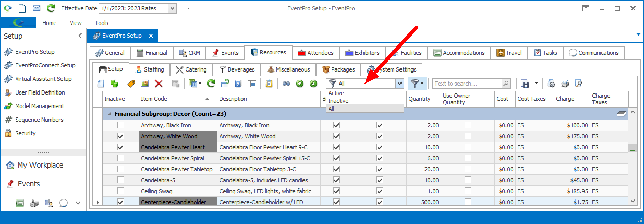Click the speech bubble icon in Setup panel footer
The height and width of the screenshot is (224, 644).
64,203
